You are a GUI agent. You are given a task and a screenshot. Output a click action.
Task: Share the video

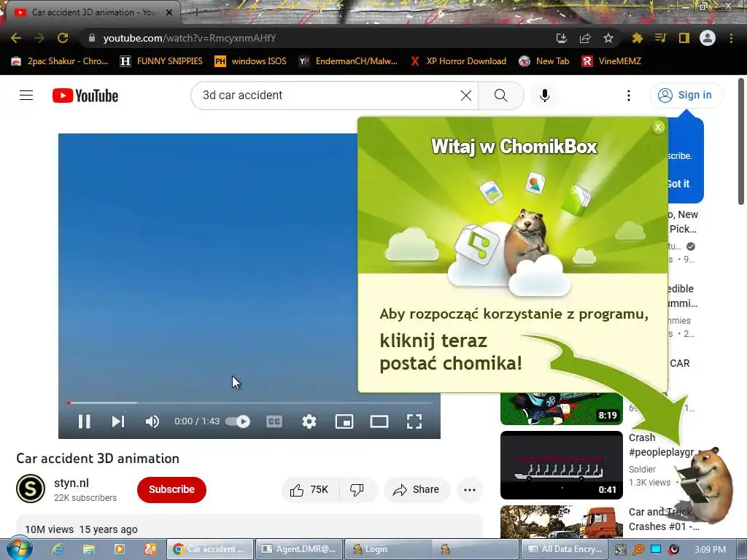tap(417, 489)
